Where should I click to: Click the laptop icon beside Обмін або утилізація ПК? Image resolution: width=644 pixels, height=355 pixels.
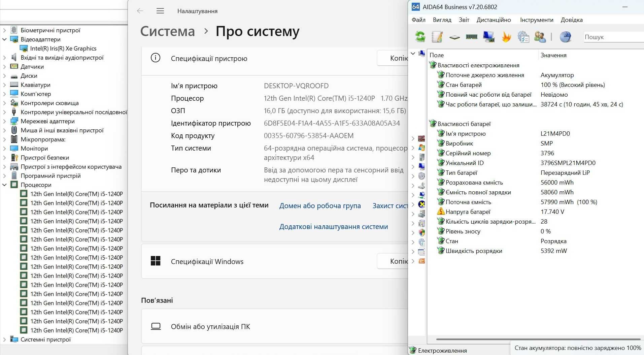tap(156, 326)
